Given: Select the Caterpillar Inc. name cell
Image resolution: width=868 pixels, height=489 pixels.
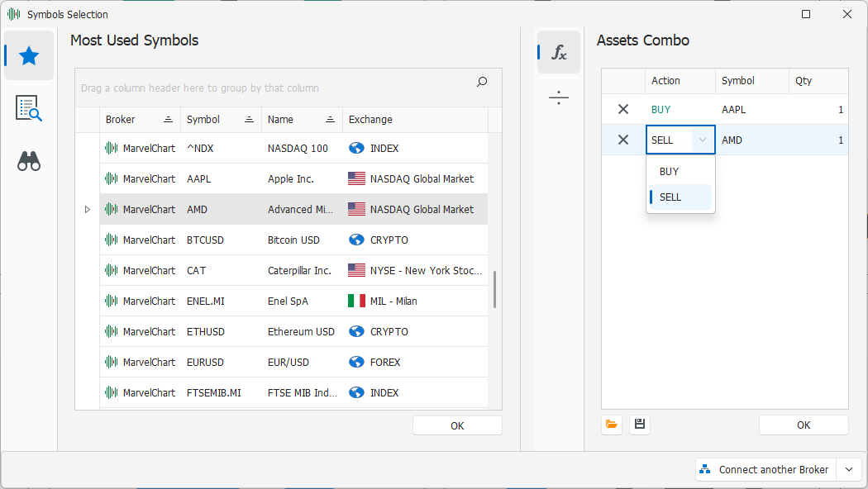Looking at the screenshot, I should click(x=303, y=270).
